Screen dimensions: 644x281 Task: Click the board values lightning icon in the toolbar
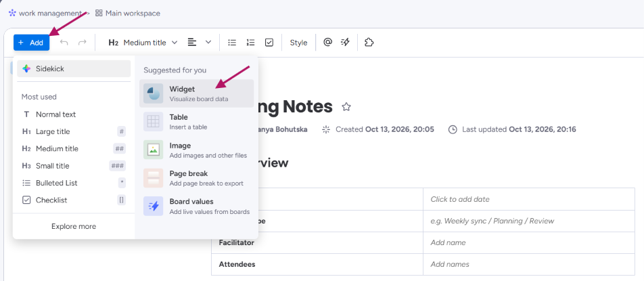345,42
